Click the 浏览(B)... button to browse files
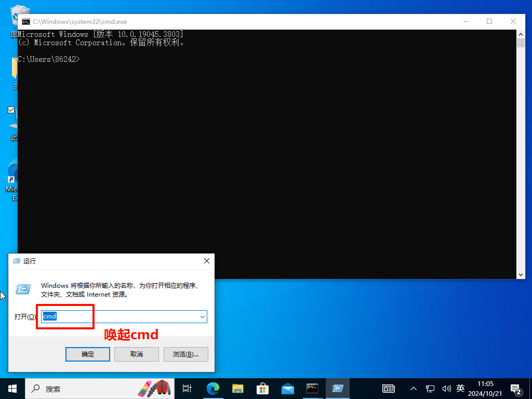532x399 pixels. 185,354
